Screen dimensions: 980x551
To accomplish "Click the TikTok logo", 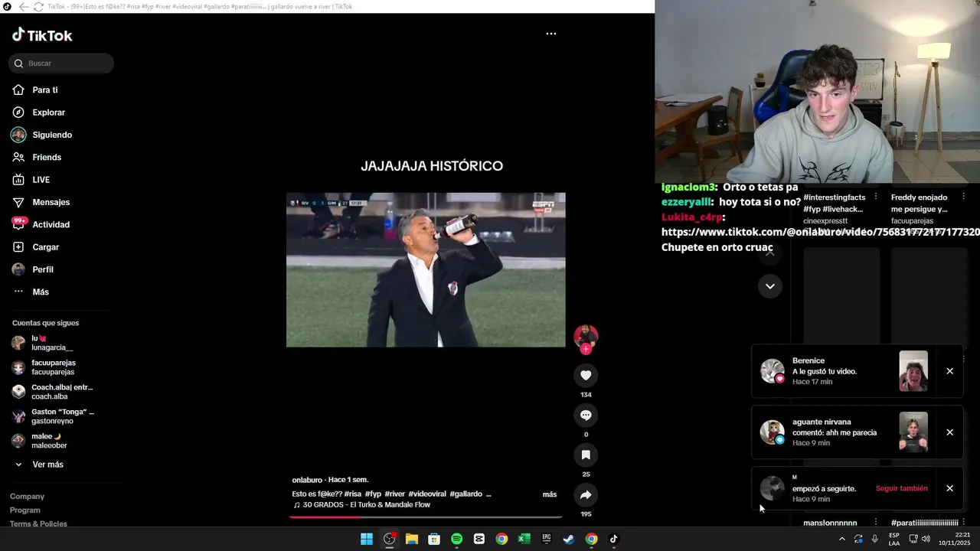I will pyautogui.click(x=42, y=35).
